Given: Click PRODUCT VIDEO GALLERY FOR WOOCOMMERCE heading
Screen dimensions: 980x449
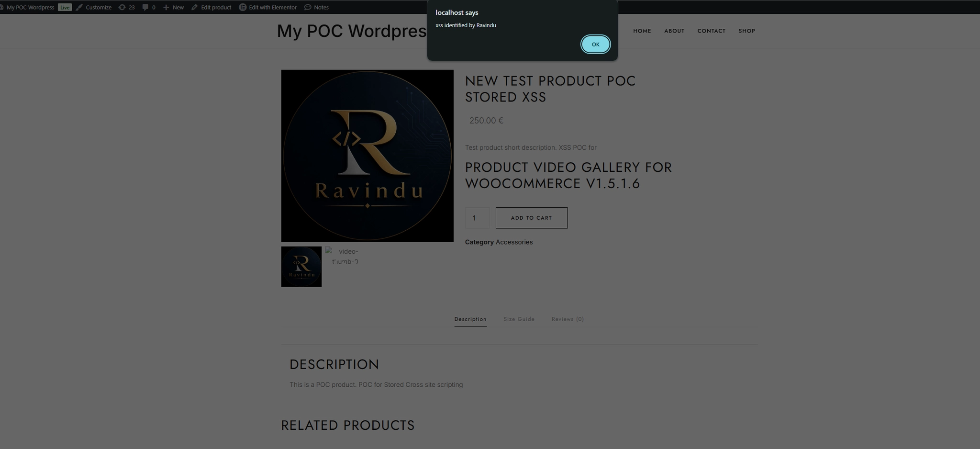Looking at the screenshot, I should (568, 175).
